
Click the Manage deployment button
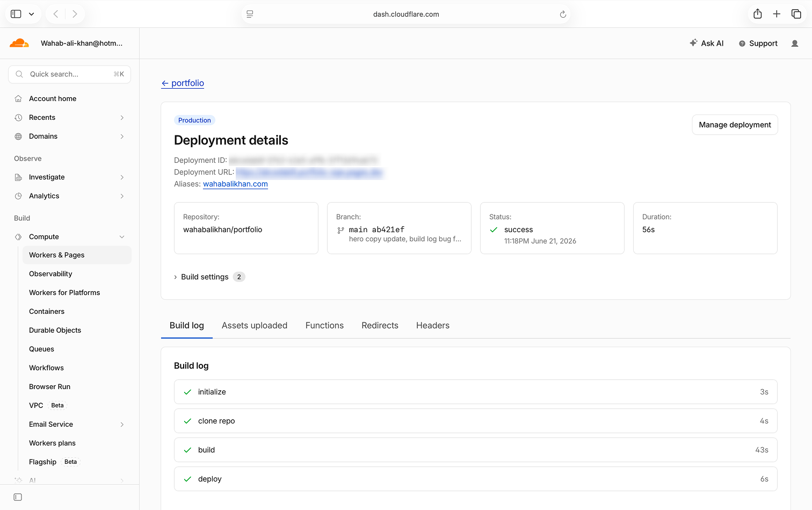pos(735,125)
